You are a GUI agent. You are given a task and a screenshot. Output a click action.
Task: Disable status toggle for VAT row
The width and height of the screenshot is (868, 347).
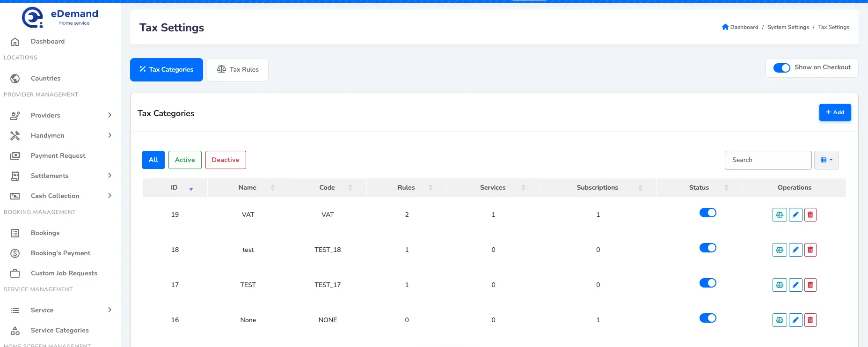tap(708, 213)
